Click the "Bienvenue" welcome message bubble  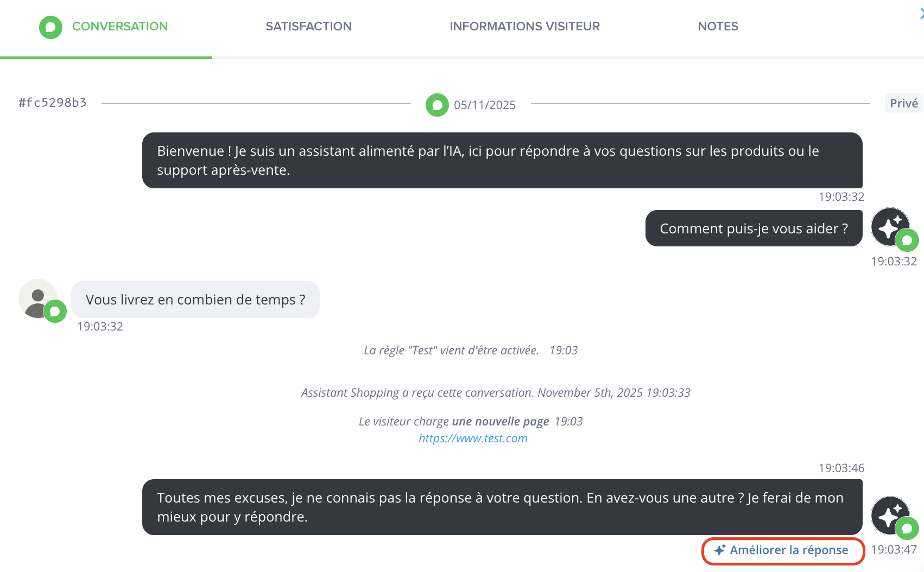point(502,161)
